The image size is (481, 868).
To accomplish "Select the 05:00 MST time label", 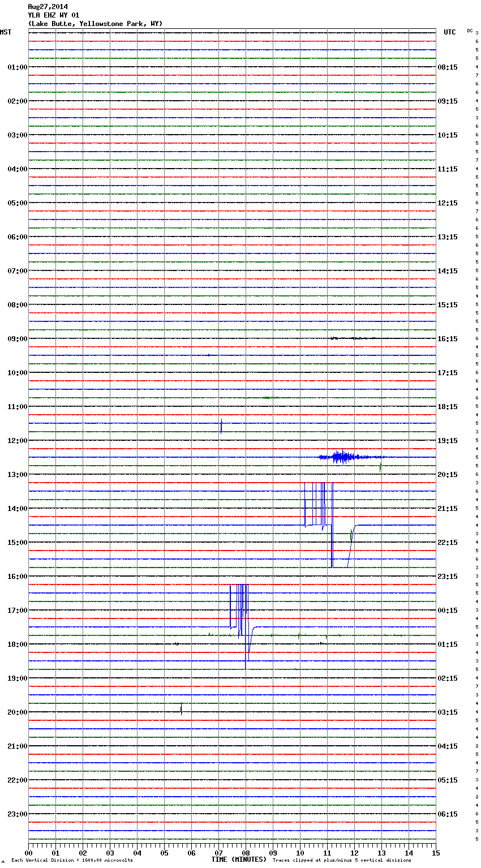I will (x=18, y=203).
